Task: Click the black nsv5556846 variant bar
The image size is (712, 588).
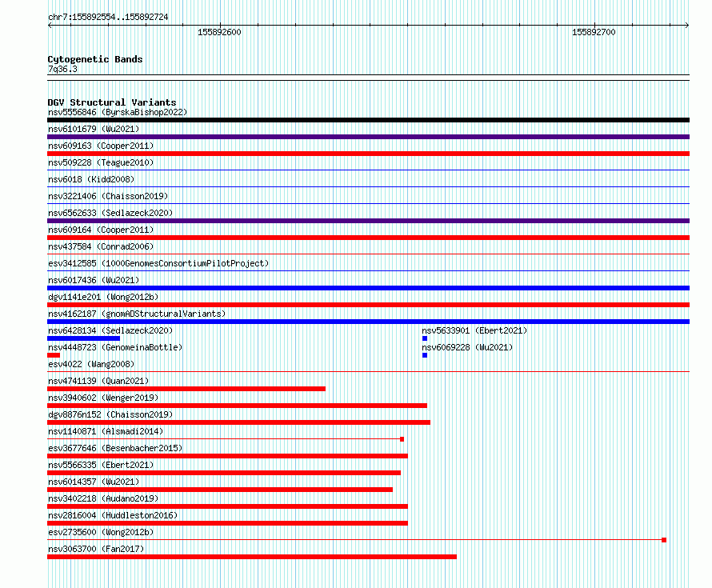Action: point(368,120)
